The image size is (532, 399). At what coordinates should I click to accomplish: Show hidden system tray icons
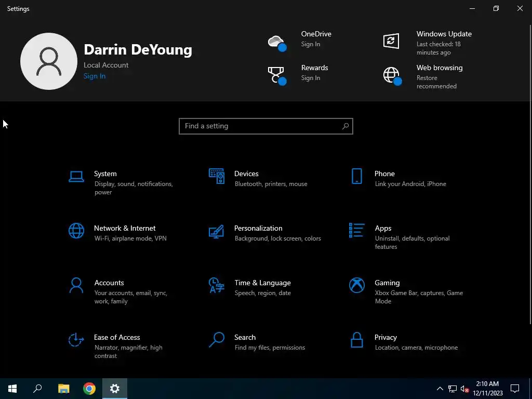[x=440, y=389]
